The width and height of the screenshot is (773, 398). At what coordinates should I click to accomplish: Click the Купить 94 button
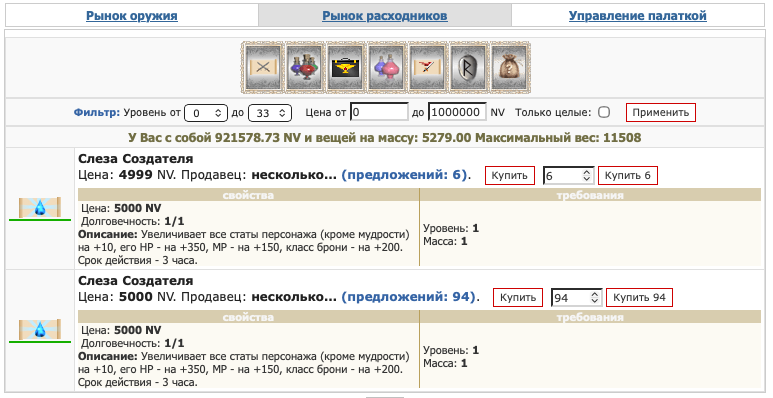coord(639,297)
